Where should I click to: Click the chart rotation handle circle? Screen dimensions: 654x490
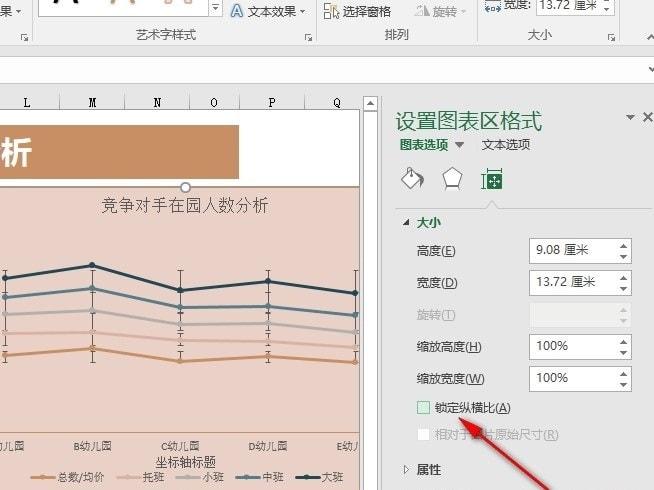point(186,187)
